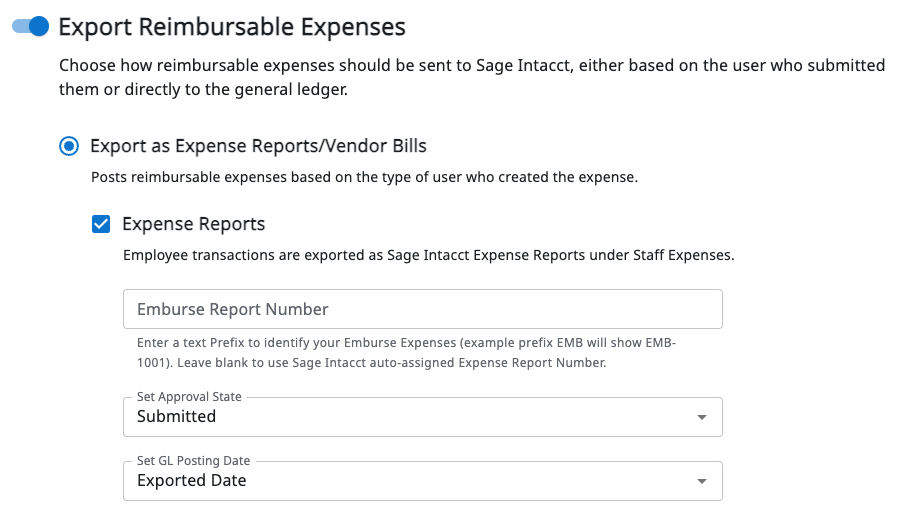
Task: Select the Submitted value in approval state
Action: click(176, 417)
